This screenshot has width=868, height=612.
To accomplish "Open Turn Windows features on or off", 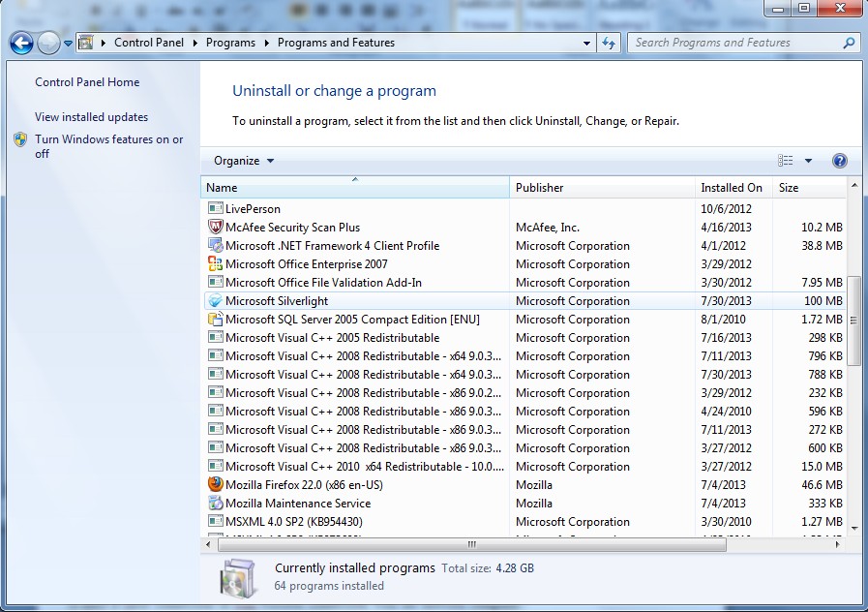I will tap(109, 146).
